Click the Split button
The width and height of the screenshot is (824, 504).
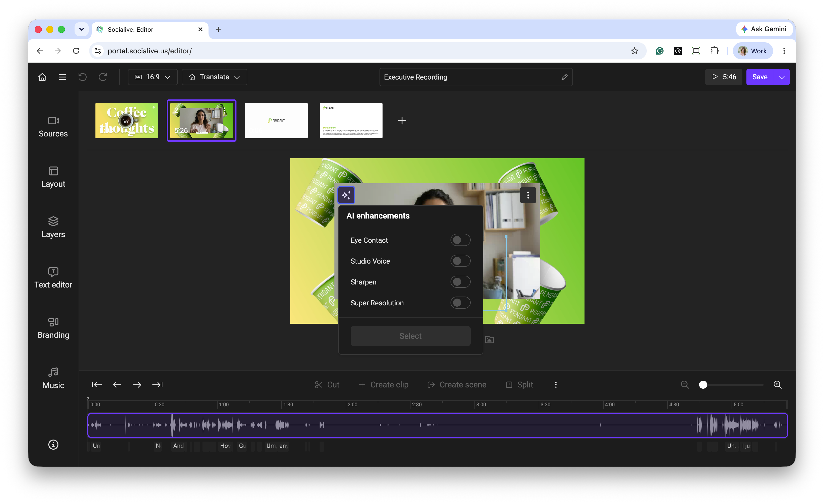tap(519, 385)
